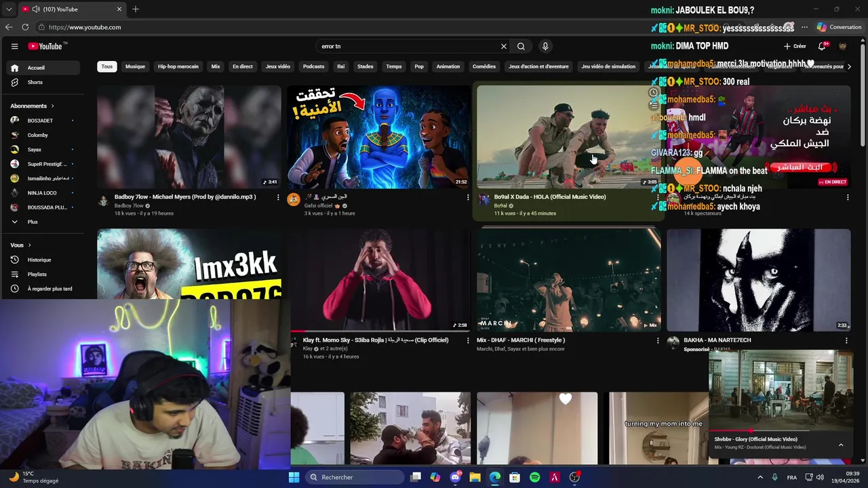
Task: Expand the mini player chevron
Action: (841, 445)
